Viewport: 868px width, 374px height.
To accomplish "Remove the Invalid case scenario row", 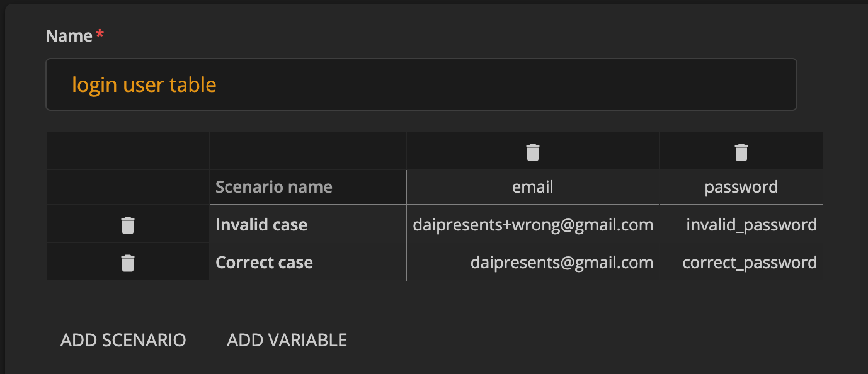I will pos(128,225).
